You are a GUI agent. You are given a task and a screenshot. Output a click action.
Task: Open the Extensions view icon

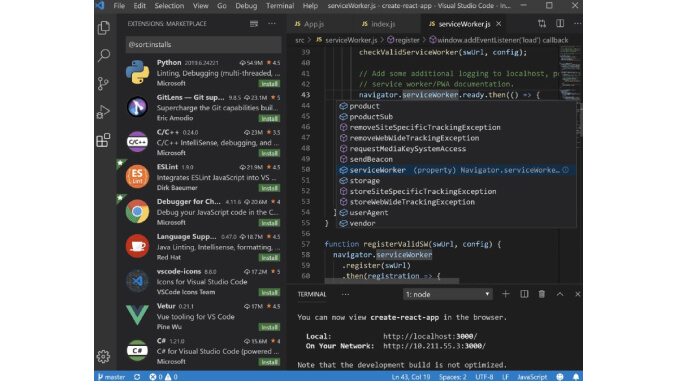tap(104, 140)
